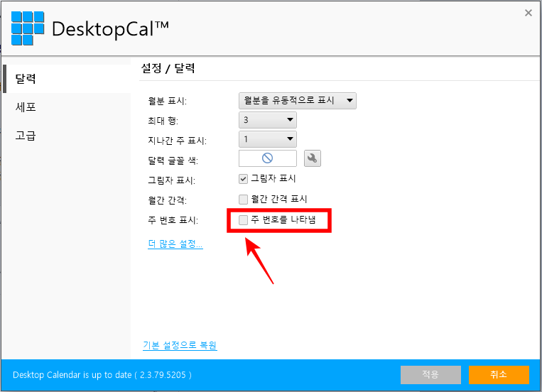The image size is (542, 392).
Task: Switch to the 세포 settings tab
Action: click(x=26, y=107)
